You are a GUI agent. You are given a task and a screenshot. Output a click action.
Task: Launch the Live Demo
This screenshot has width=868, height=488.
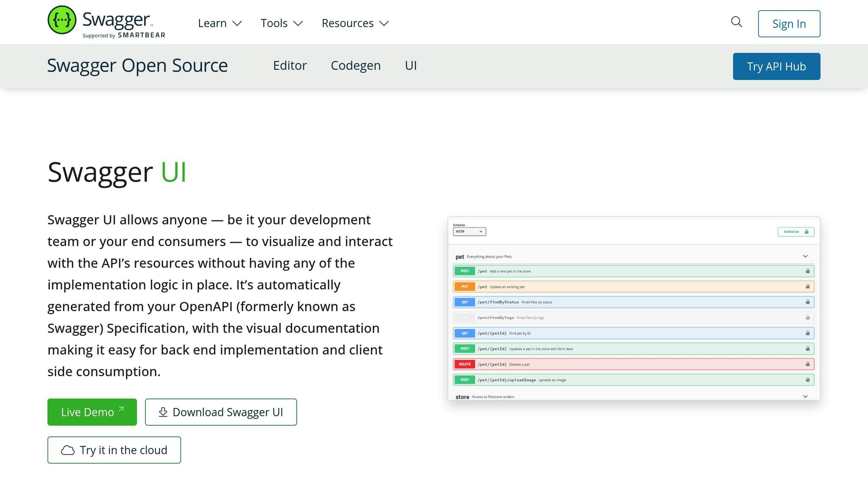[x=92, y=412]
